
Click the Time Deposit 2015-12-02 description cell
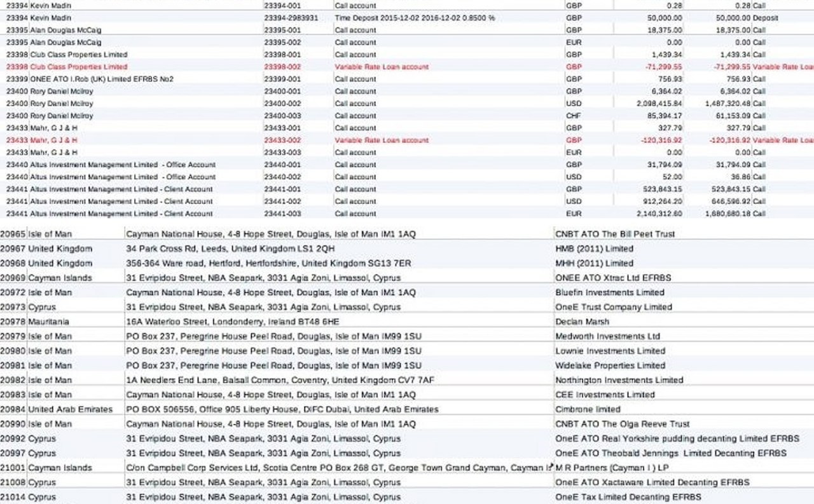coord(415,18)
